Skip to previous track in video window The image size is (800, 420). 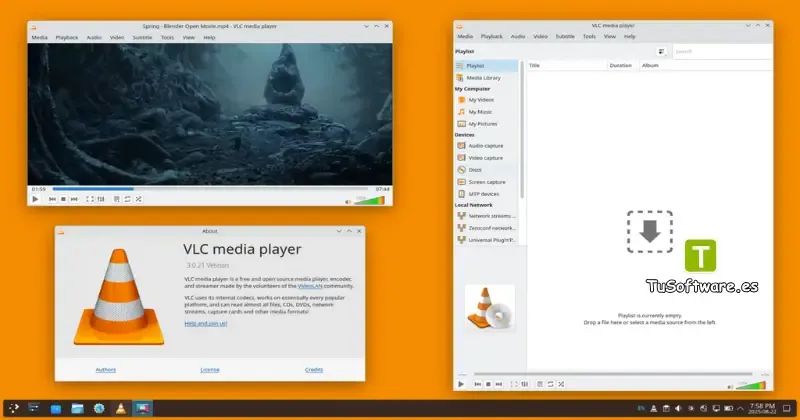52,199
